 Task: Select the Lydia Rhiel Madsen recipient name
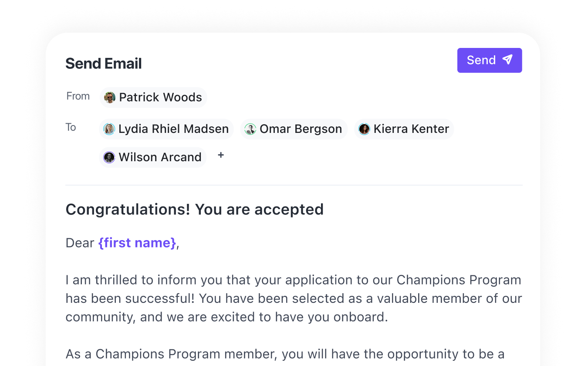point(173,129)
